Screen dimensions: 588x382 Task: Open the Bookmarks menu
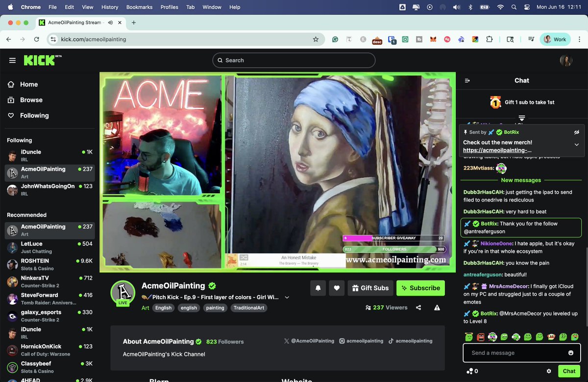140,7
